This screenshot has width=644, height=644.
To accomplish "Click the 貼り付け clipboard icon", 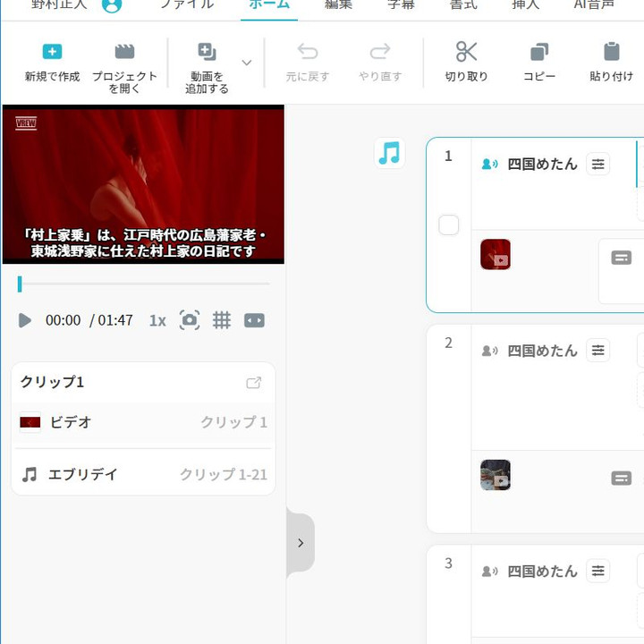I will point(611,52).
